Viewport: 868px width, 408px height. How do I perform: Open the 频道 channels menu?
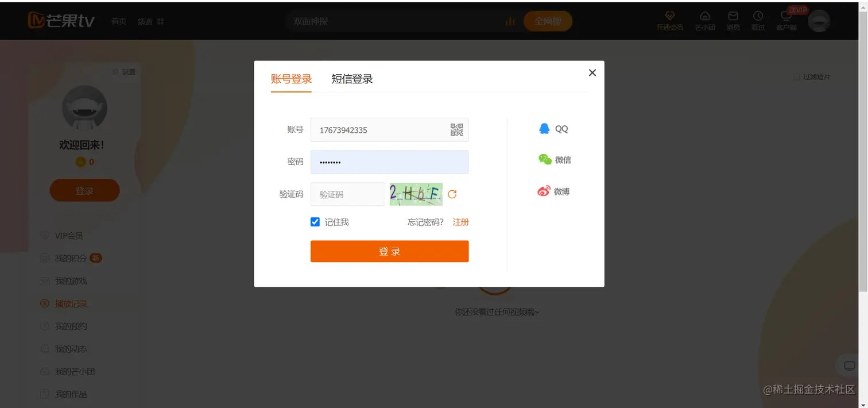[x=150, y=21]
